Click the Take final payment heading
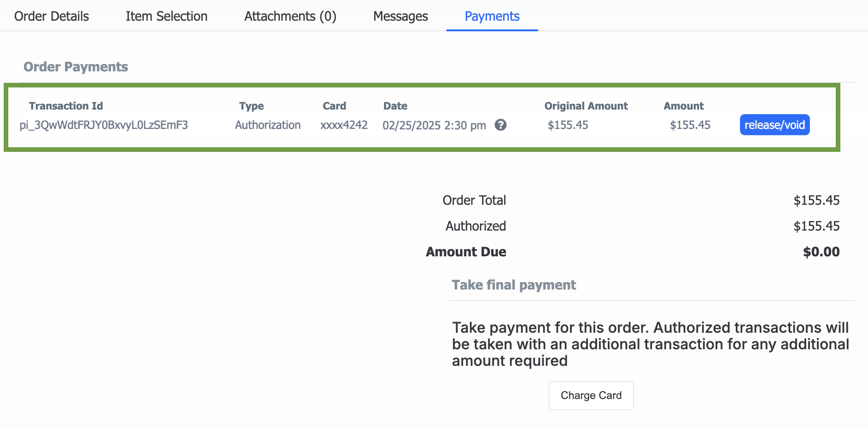Screen dimensions: 868x428 pyautogui.click(x=514, y=285)
